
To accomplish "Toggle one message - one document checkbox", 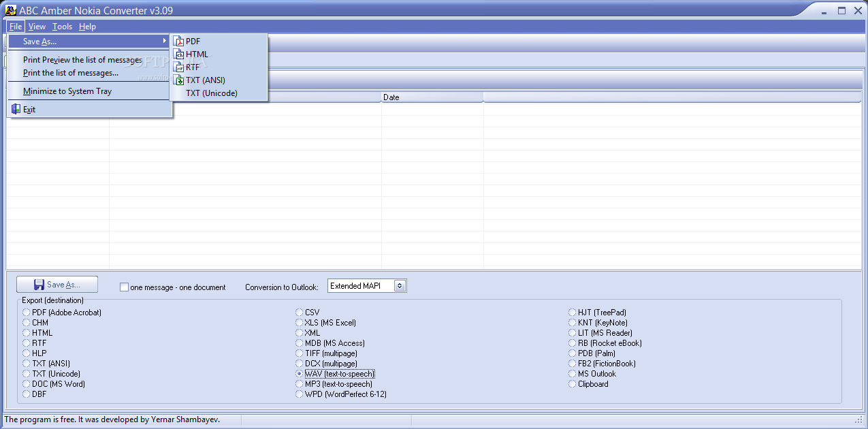I will (x=124, y=287).
